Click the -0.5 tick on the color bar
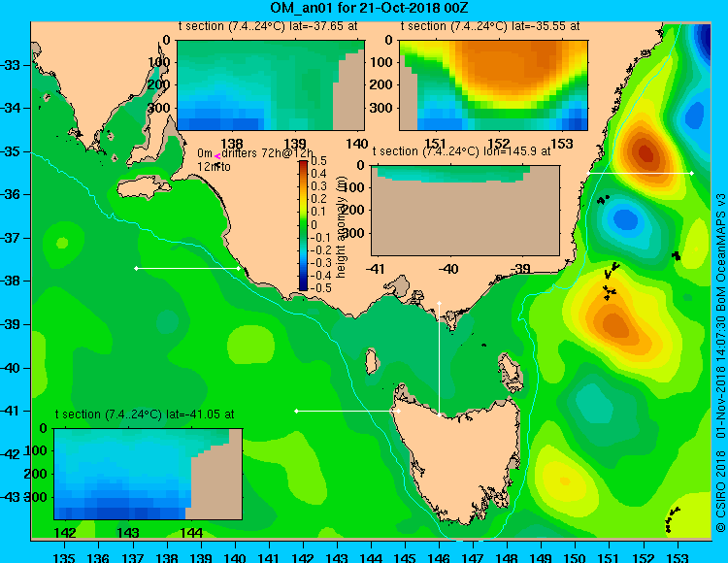 pyautogui.click(x=320, y=287)
